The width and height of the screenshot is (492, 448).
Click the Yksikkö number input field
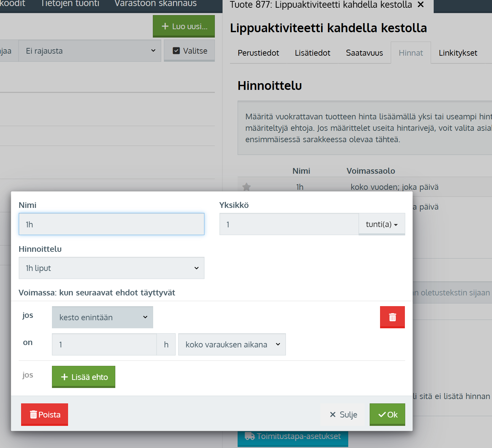(289, 224)
